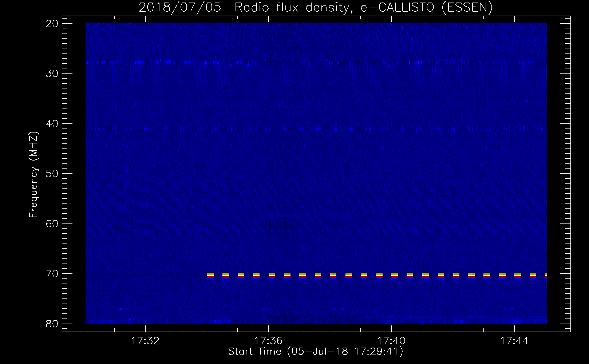Click the 17:44 time tick label
Viewport: 589px width, 364px height.
click(x=514, y=341)
